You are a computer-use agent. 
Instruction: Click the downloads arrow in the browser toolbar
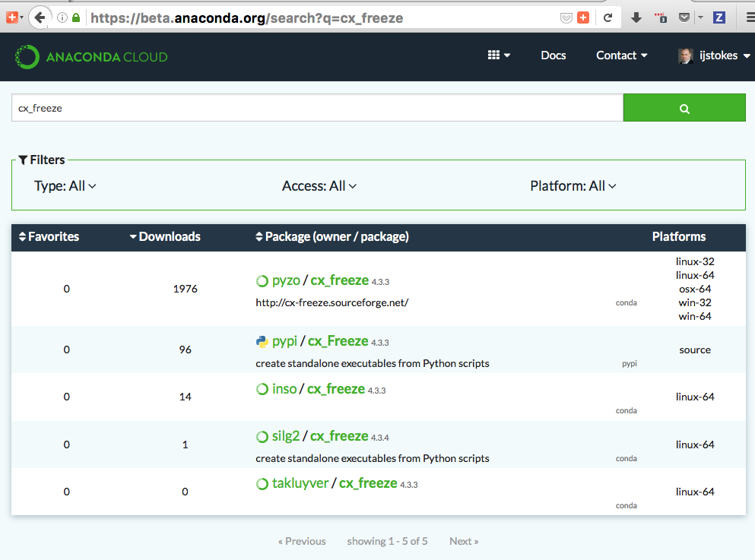pos(636,17)
